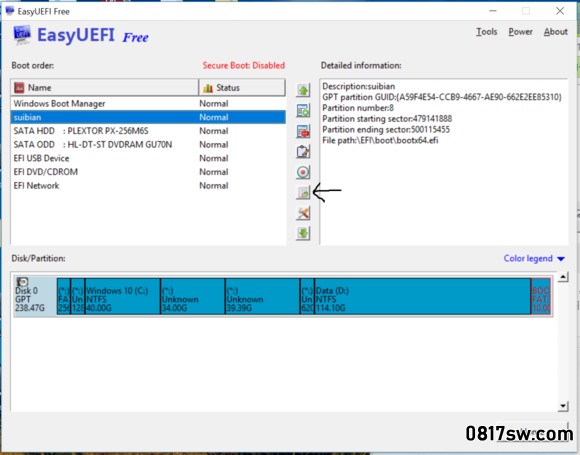The width and height of the screenshot is (580, 455).
Task: Select SATA HDD PLEXTOR PX-256M6S entry
Action: [148, 131]
